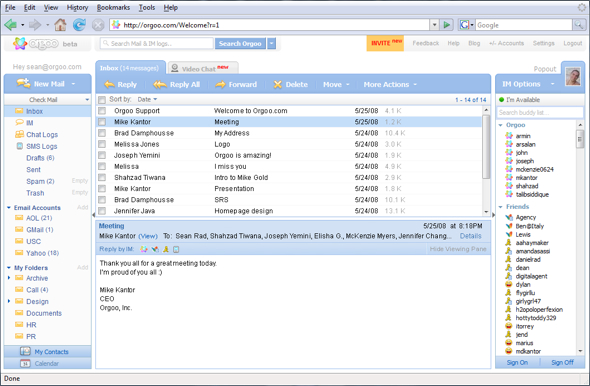Click the green Go arrow beside URL bar
Viewport: 590px width, 386px height.
447,25
